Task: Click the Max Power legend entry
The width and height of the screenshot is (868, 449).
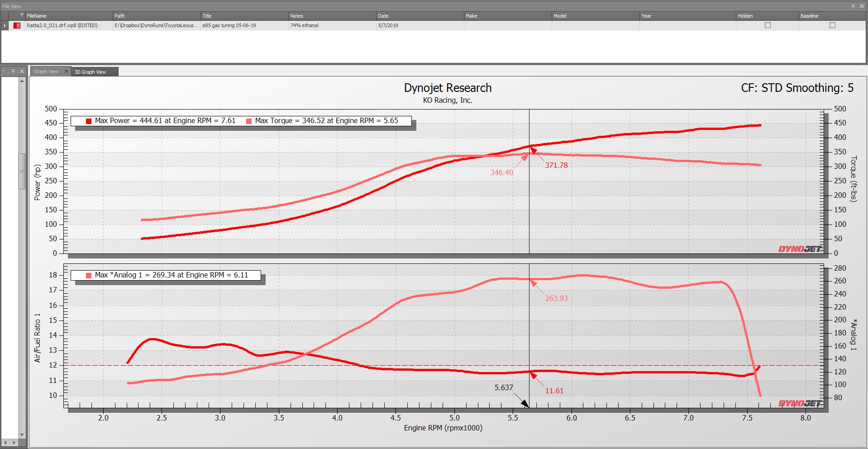Action: click(161, 121)
